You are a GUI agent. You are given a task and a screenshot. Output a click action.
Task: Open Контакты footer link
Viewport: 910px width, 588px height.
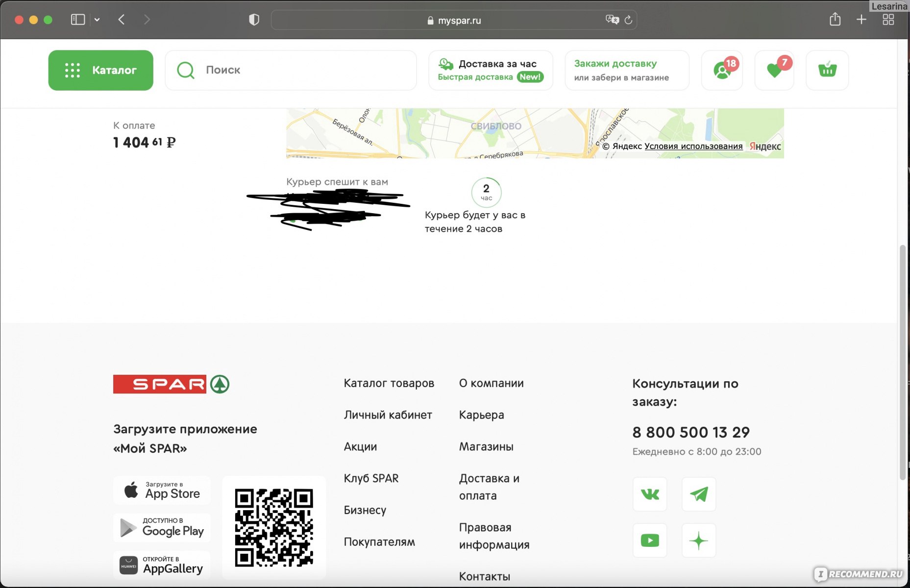[x=484, y=577]
